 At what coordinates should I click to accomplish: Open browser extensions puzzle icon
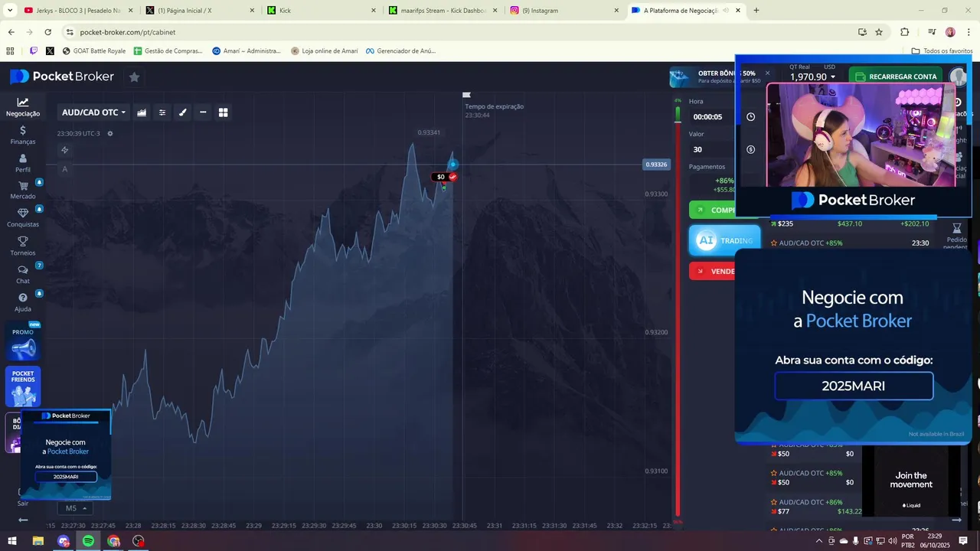pyautogui.click(x=905, y=32)
